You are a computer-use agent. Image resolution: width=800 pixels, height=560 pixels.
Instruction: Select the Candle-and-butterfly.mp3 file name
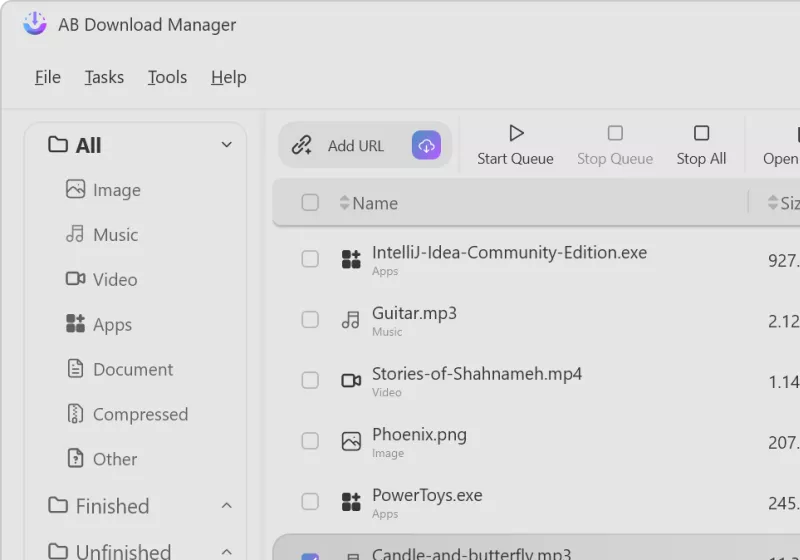pyautogui.click(x=471, y=554)
